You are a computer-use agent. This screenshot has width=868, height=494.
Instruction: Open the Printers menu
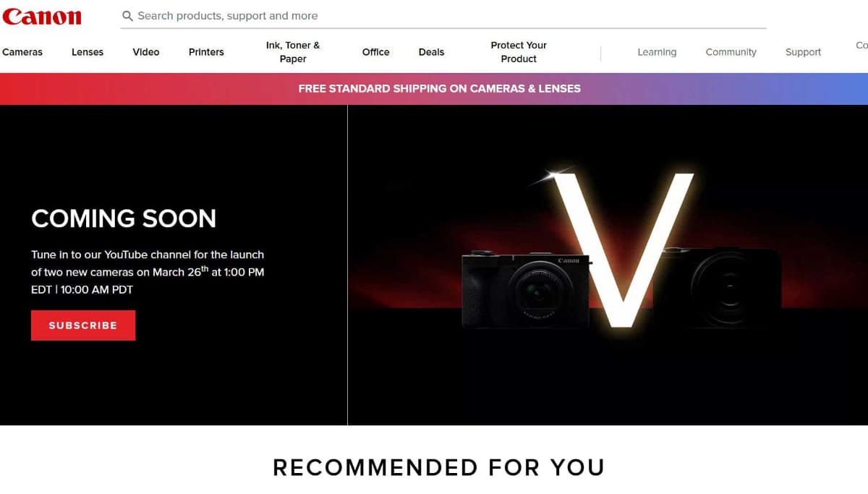(206, 52)
